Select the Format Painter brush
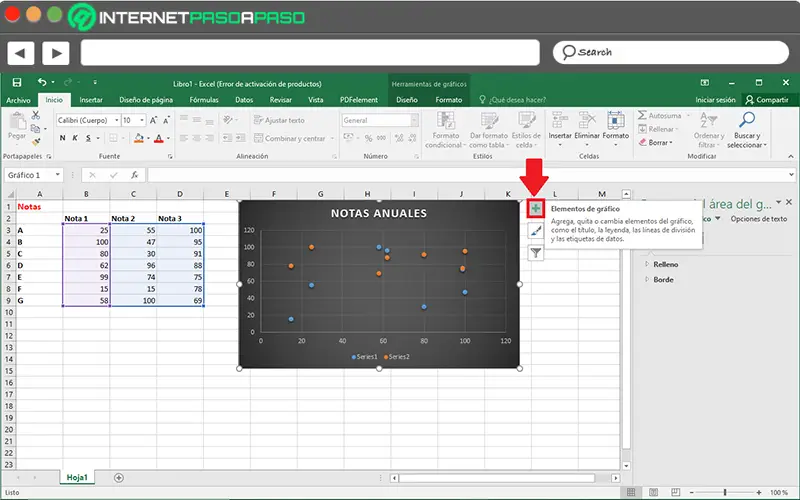800x500 pixels. point(36,141)
